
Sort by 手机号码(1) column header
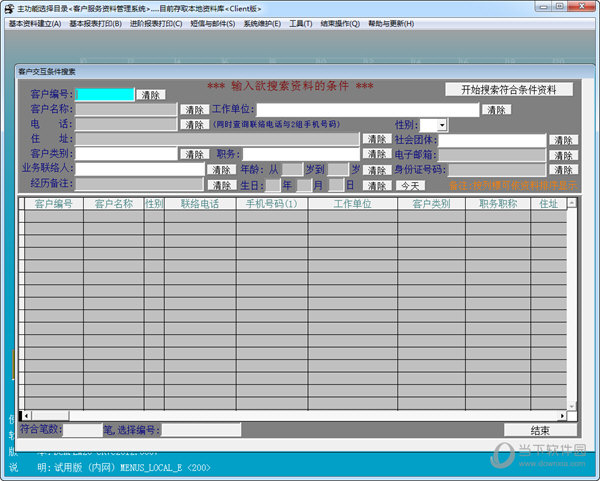272,204
